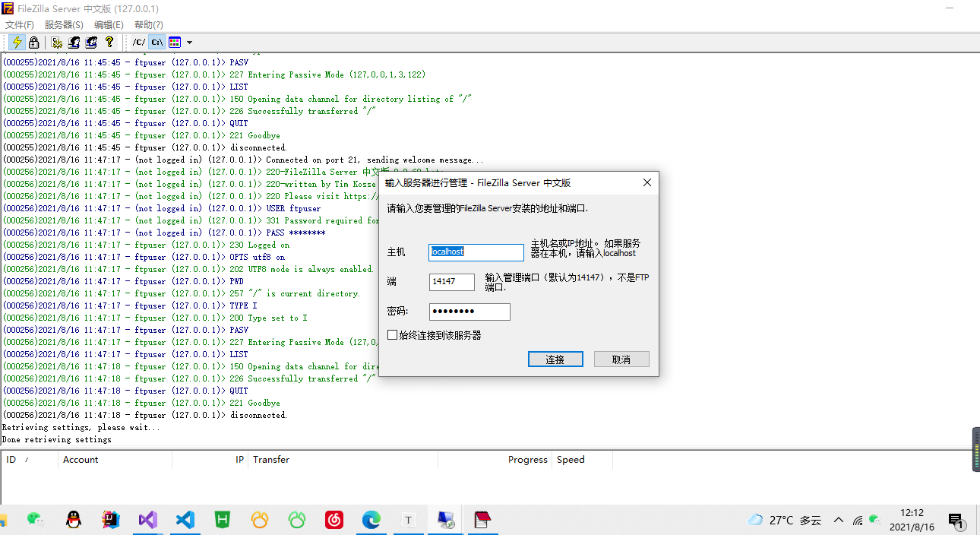Click the log line '202 UTF8 mode is always enabled.'

point(188,269)
